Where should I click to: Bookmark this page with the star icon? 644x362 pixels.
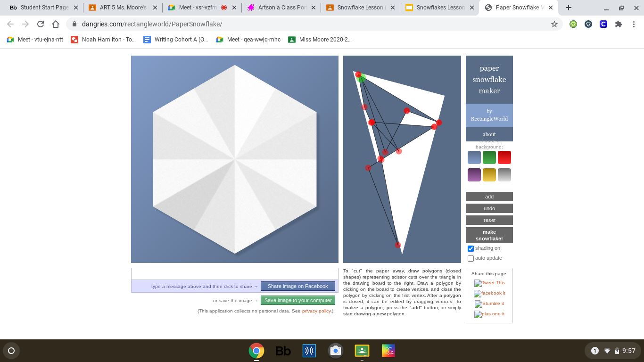pos(554,24)
